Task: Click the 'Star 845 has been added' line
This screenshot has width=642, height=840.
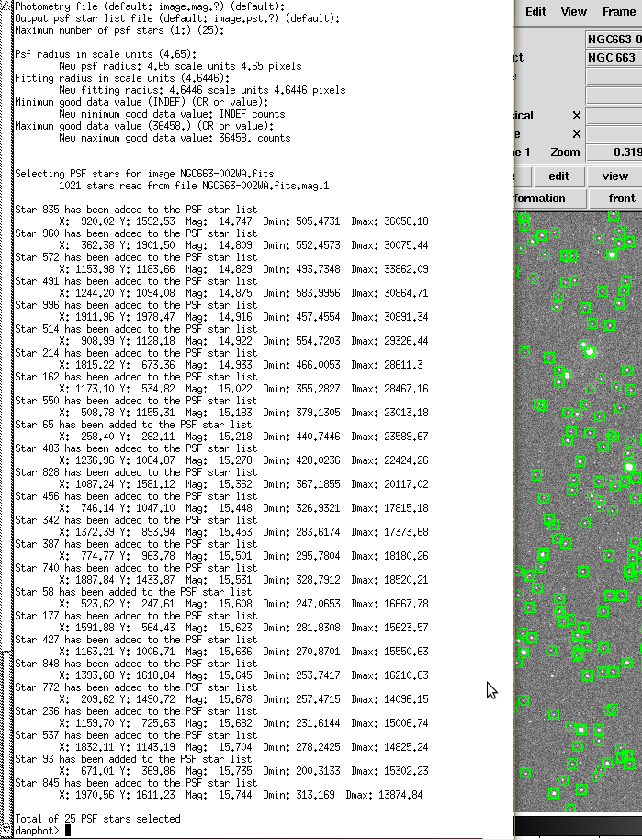Action: (133, 783)
